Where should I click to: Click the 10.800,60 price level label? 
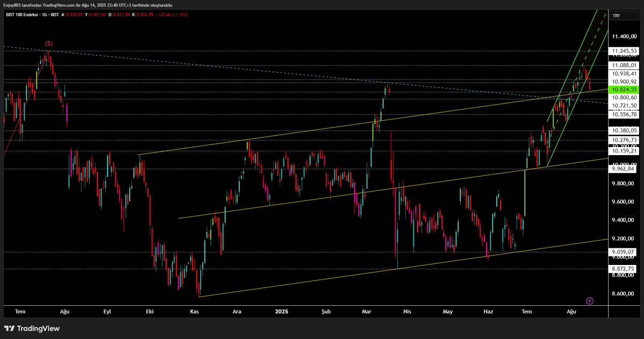[x=623, y=98]
